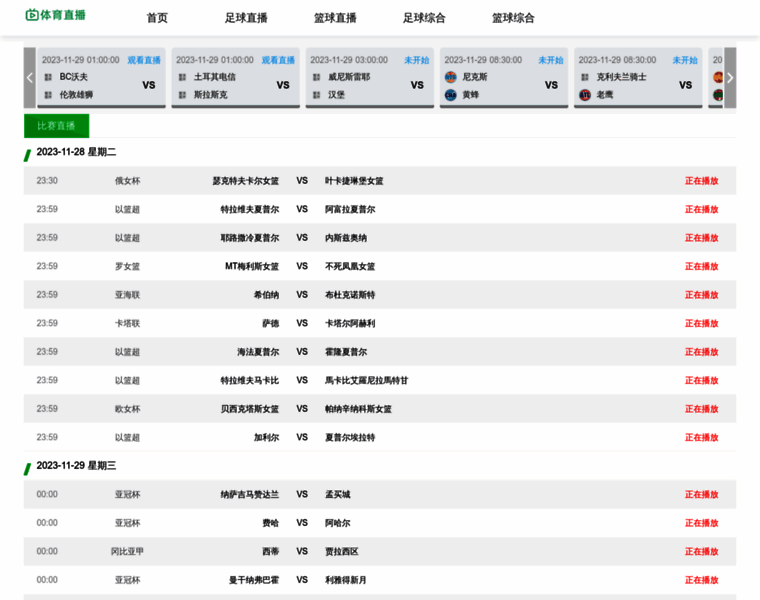This screenshot has height=600, width=760.
Task: Select 篮球综合 in the top menu
Action: 513,18
